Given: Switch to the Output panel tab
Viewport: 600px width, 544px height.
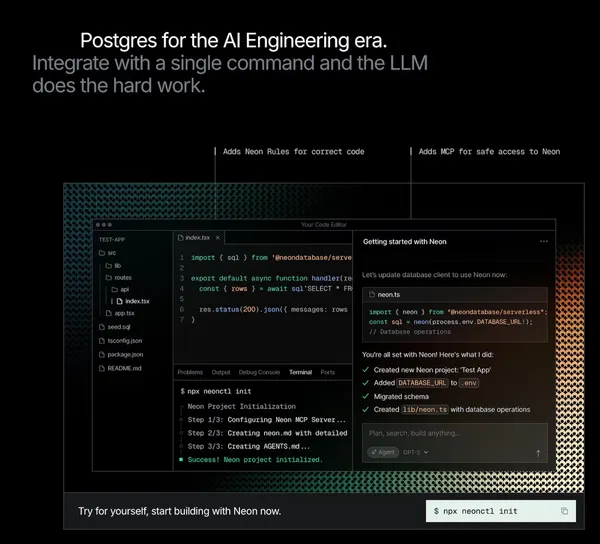Looking at the screenshot, I should tap(221, 372).
